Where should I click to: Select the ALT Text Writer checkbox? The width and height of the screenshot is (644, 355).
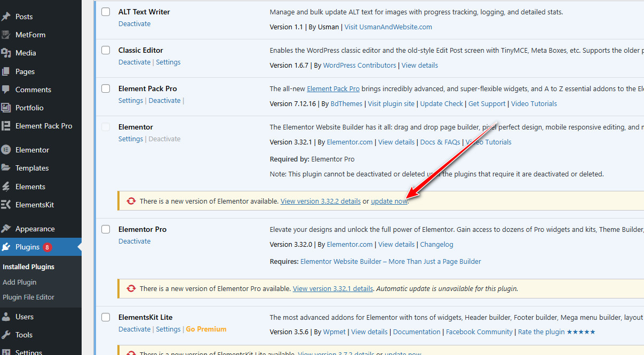click(106, 12)
